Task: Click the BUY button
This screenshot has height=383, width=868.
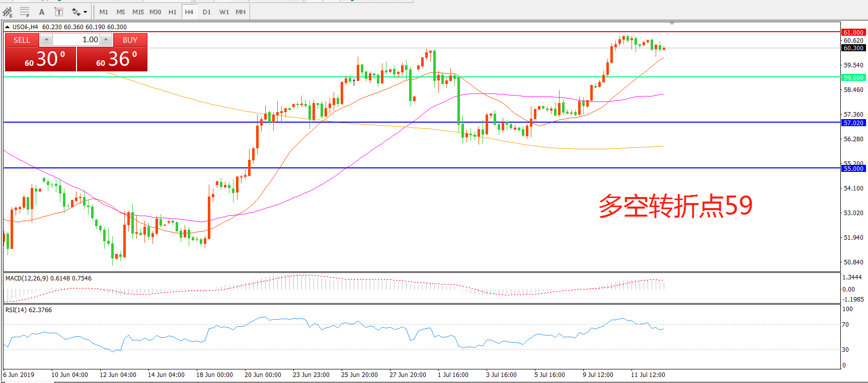Action: click(x=130, y=40)
